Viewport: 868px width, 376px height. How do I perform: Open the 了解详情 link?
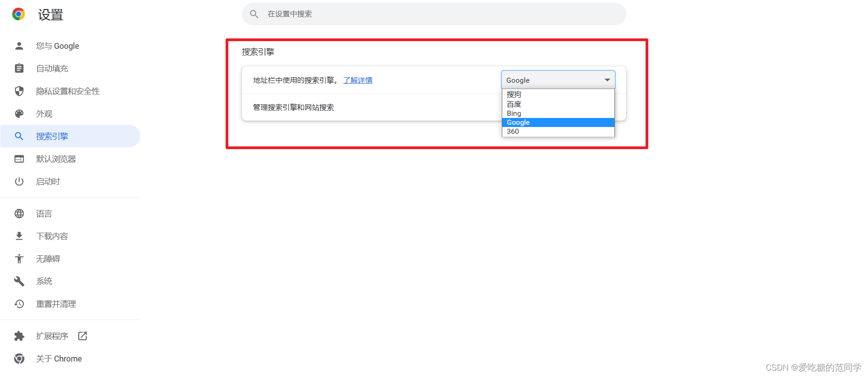click(x=358, y=80)
